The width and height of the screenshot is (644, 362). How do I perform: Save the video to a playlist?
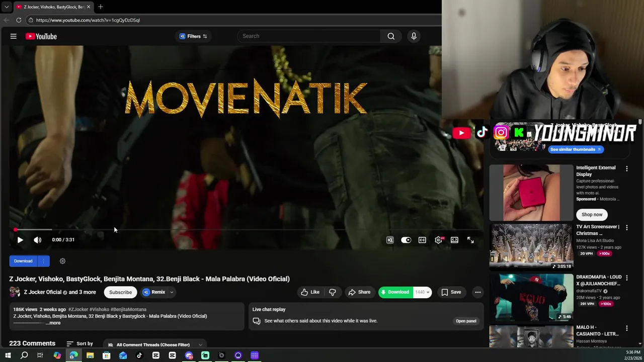[451, 292]
